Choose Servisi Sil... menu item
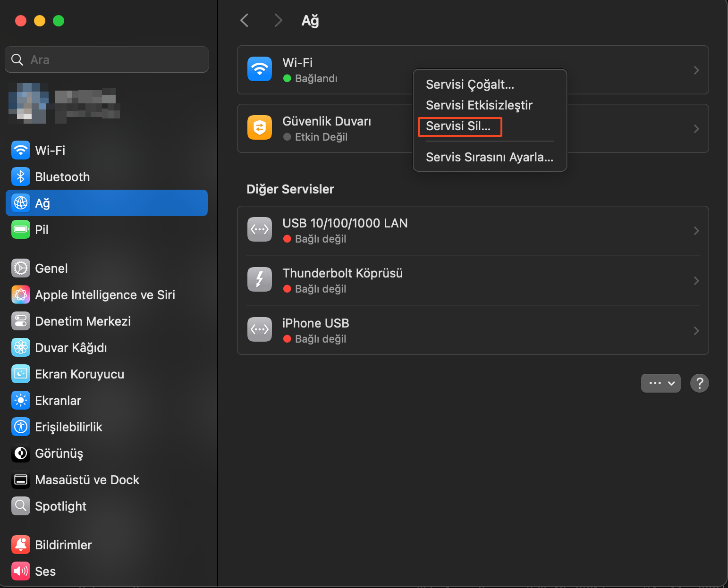Image resolution: width=728 pixels, height=588 pixels. [490, 126]
